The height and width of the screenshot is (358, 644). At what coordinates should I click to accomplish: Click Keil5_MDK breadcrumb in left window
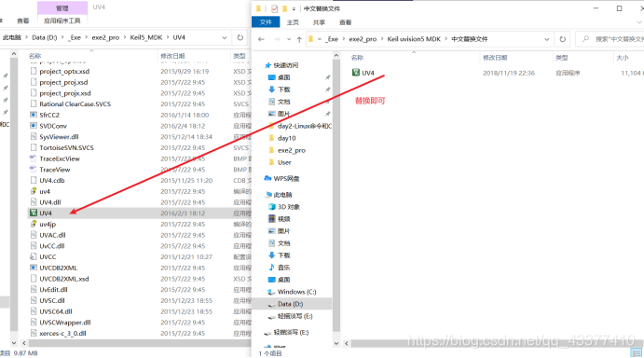pos(146,37)
